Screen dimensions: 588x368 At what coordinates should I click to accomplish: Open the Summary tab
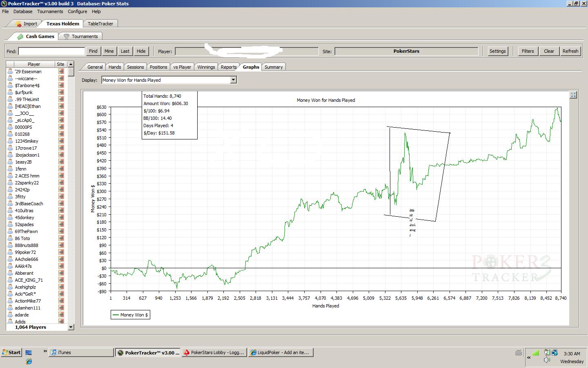(274, 67)
